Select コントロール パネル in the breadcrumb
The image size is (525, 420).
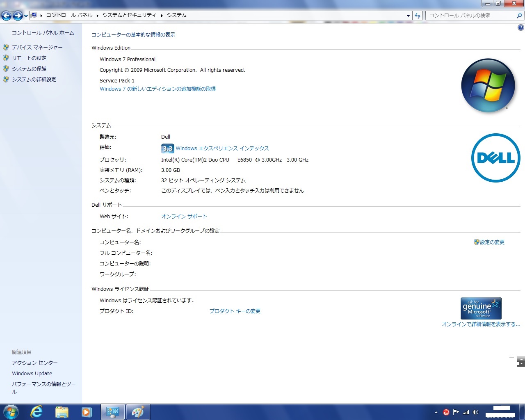(69, 15)
